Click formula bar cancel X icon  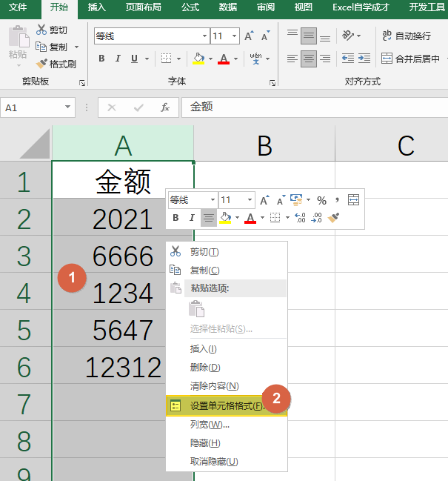tap(112, 107)
